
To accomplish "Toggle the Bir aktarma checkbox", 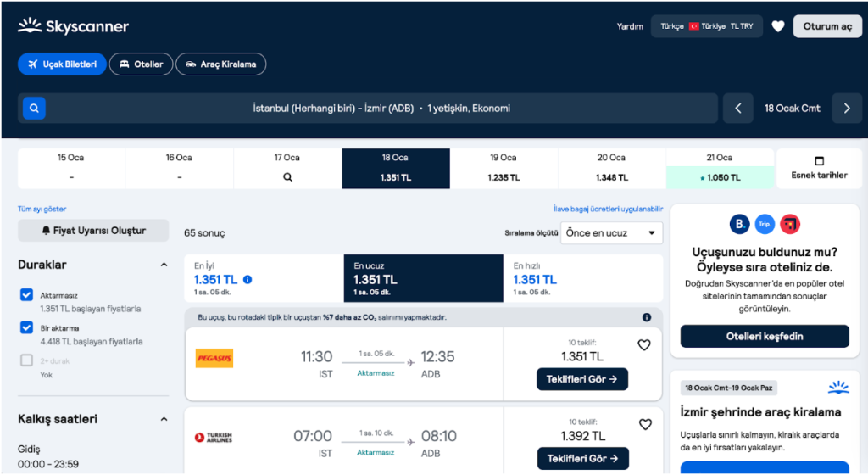I will click(x=26, y=327).
